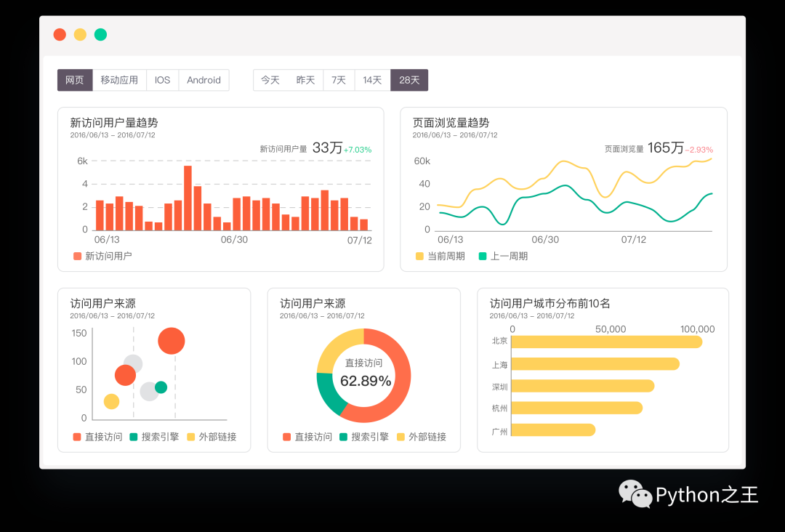Image resolution: width=785 pixels, height=532 pixels.
Task: Select the 14天 range button
Action: pyautogui.click(x=372, y=80)
